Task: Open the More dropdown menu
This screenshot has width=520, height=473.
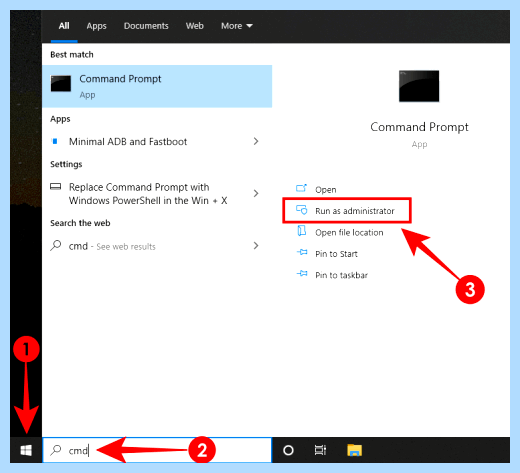Action: click(x=237, y=26)
